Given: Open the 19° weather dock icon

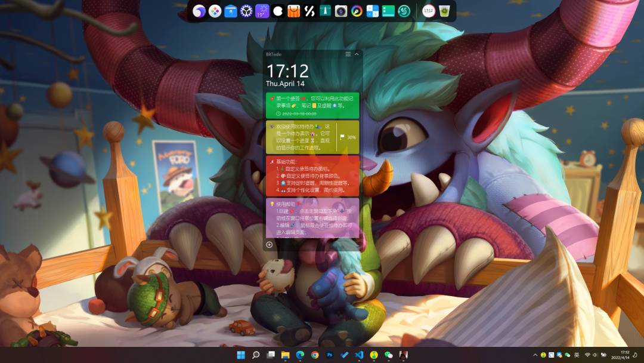Looking at the screenshot, I should click(x=262, y=11).
